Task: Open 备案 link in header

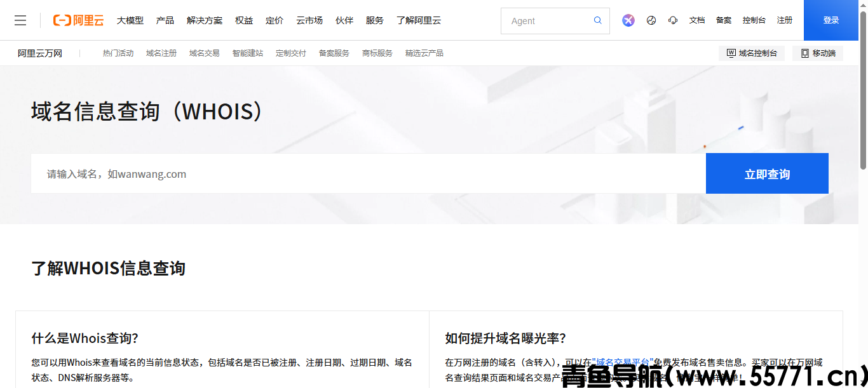Action: 724,20
